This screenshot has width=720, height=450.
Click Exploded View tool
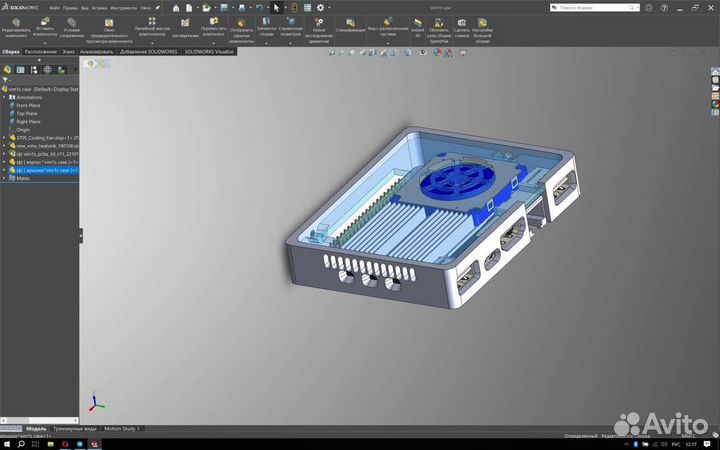(x=388, y=27)
